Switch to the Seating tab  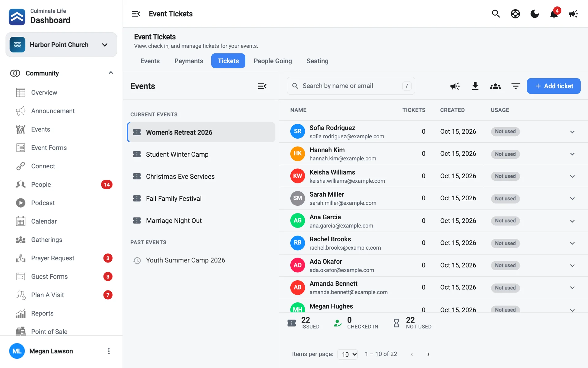(x=317, y=61)
